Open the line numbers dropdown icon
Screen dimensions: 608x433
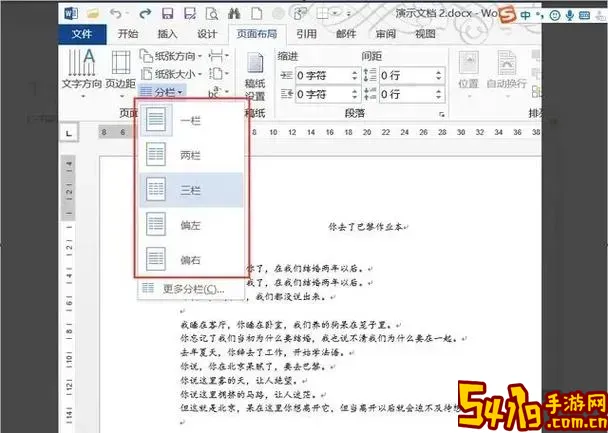218,73
